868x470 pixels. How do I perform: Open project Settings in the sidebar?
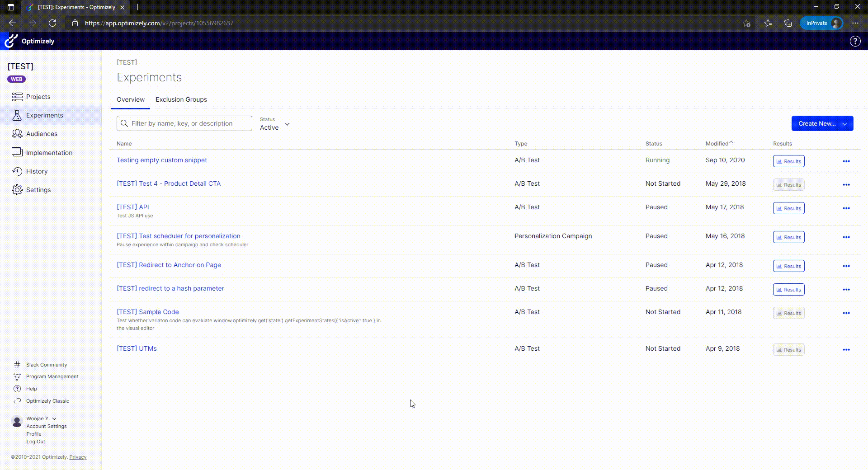(38, 190)
